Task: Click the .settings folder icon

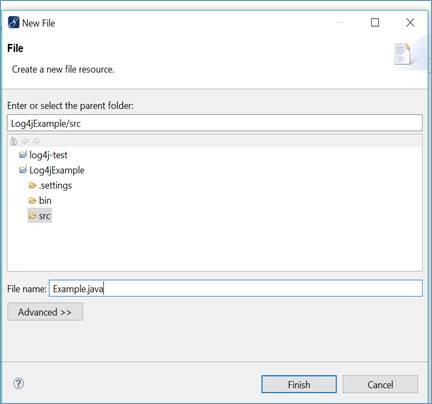Action: (32, 185)
